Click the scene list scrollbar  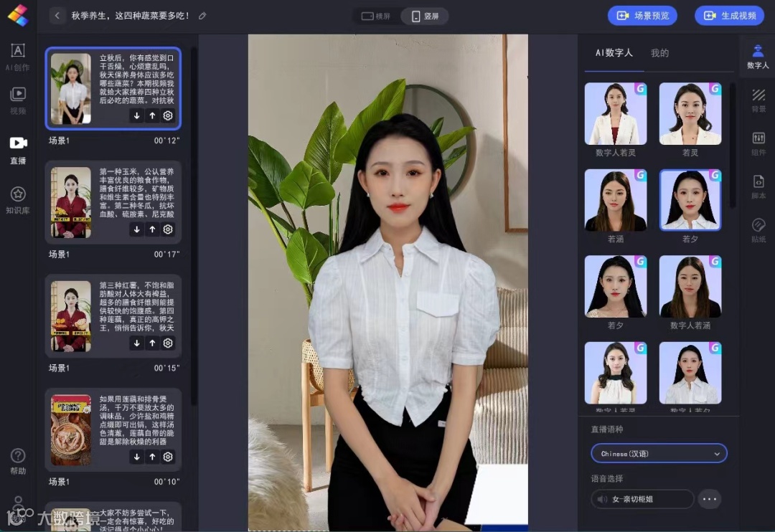coord(194,227)
